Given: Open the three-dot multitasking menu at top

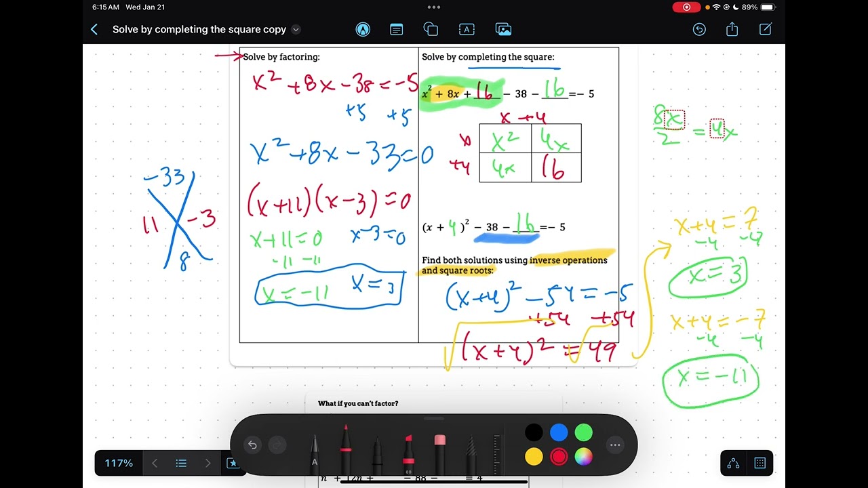Looking at the screenshot, I should click(434, 7).
